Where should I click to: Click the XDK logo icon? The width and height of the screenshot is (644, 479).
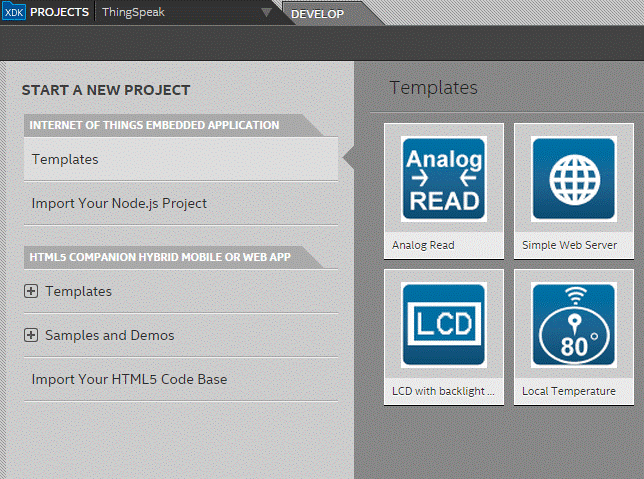tap(14, 13)
